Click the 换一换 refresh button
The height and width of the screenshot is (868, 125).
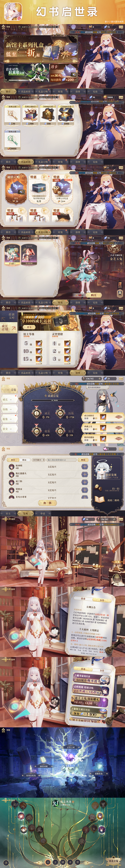point(47,502)
